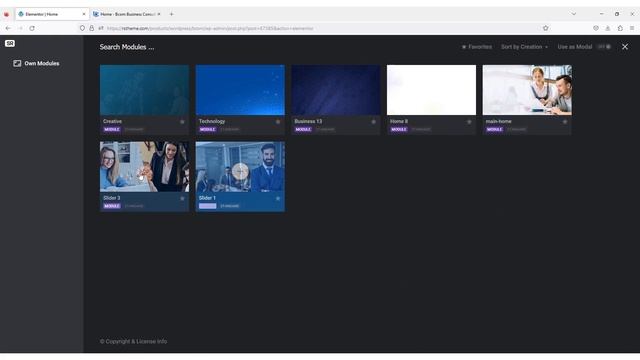This screenshot has height=360, width=640.
Task: Click the Technology module title text
Action: click(212, 121)
